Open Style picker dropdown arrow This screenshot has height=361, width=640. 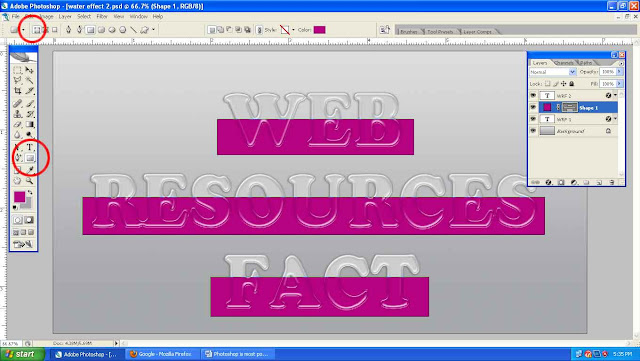[293, 30]
